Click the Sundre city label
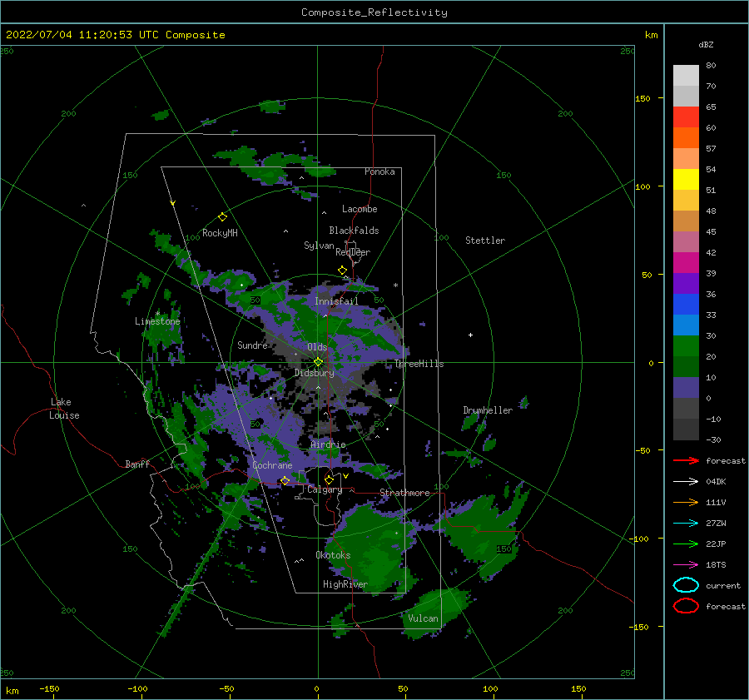The width and height of the screenshot is (749, 700). click(252, 345)
